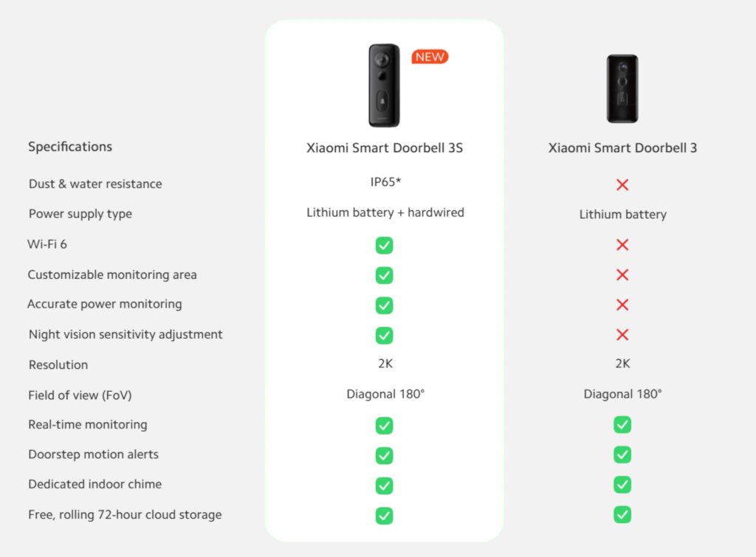The height and width of the screenshot is (557, 756).
Task: Click the 3S real-time monitoring checkmark
Action: point(384,426)
